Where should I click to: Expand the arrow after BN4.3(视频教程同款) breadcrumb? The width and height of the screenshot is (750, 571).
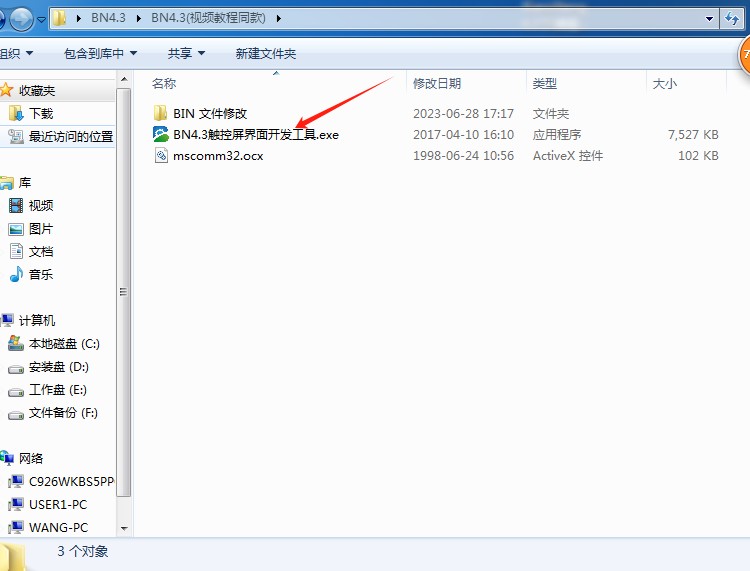coord(278,19)
